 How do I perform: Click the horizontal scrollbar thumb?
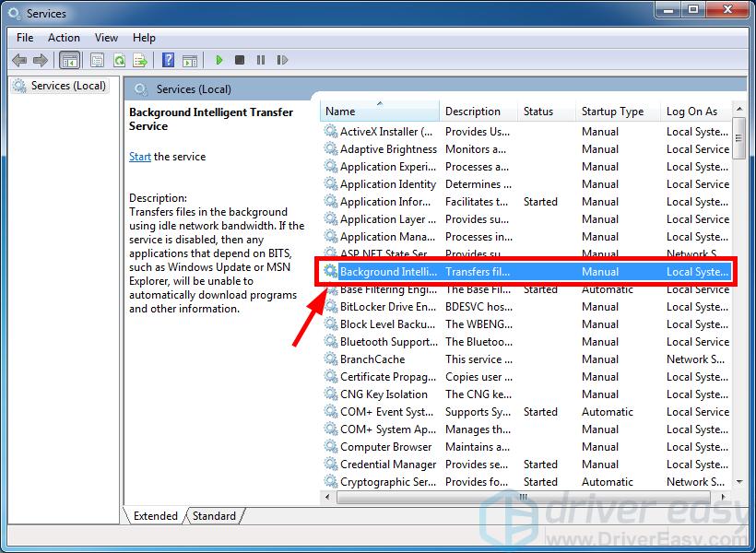tap(524, 497)
